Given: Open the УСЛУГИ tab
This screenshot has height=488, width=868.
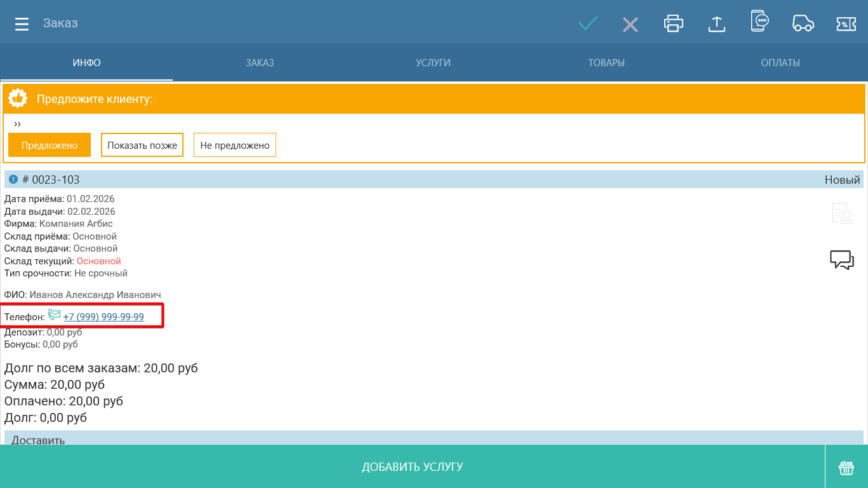Looking at the screenshot, I should point(433,63).
